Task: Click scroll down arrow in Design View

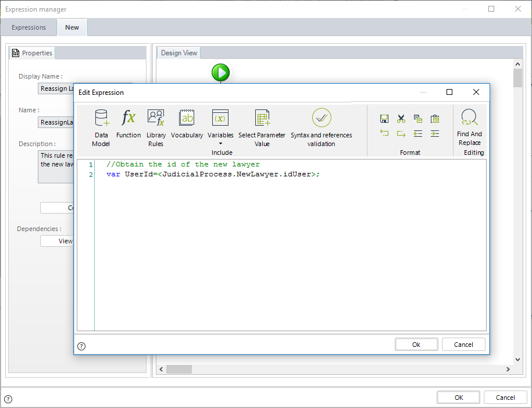Action: click(x=517, y=360)
